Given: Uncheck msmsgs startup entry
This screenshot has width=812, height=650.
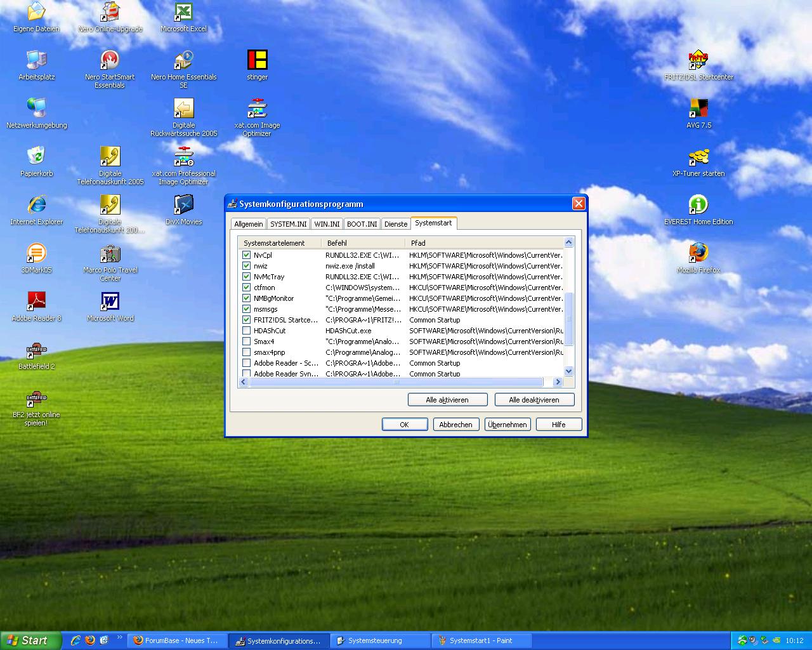Looking at the screenshot, I should (x=247, y=309).
